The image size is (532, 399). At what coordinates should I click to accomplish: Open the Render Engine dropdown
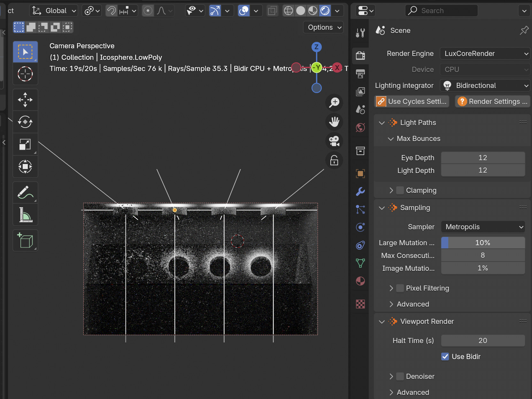pos(485,53)
